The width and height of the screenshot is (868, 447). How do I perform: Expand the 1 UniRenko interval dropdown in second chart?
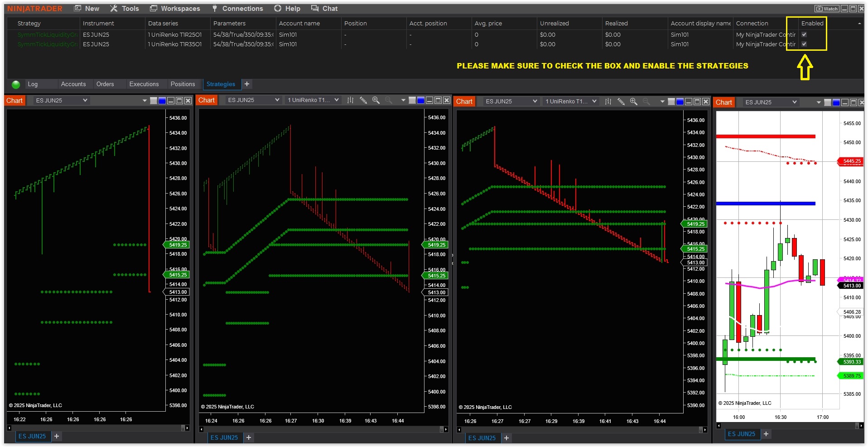tap(313, 100)
